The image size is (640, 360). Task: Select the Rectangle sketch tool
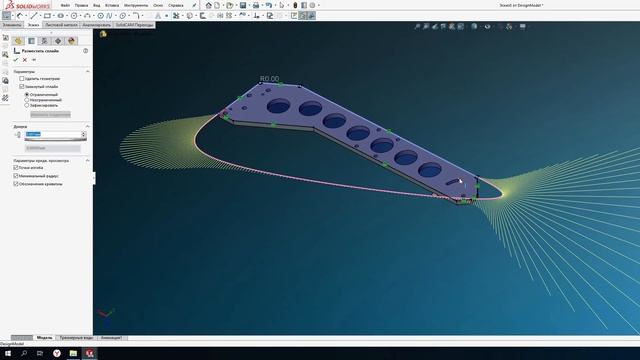pos(47,16)
